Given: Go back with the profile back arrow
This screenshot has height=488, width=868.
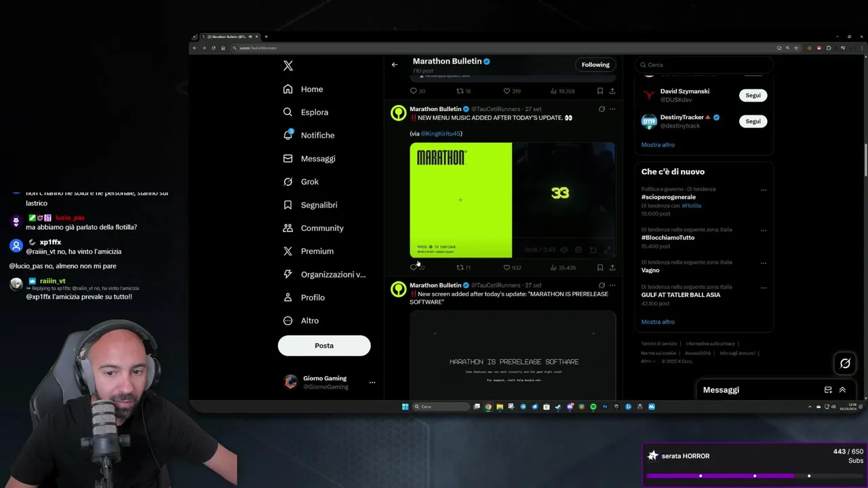Looking at the screenshot, I should [395, 65].
